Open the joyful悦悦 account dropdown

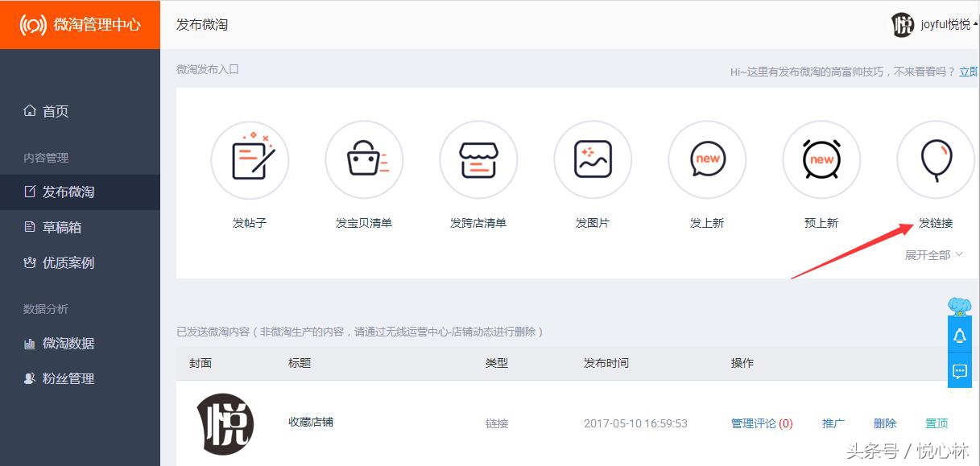937,24
